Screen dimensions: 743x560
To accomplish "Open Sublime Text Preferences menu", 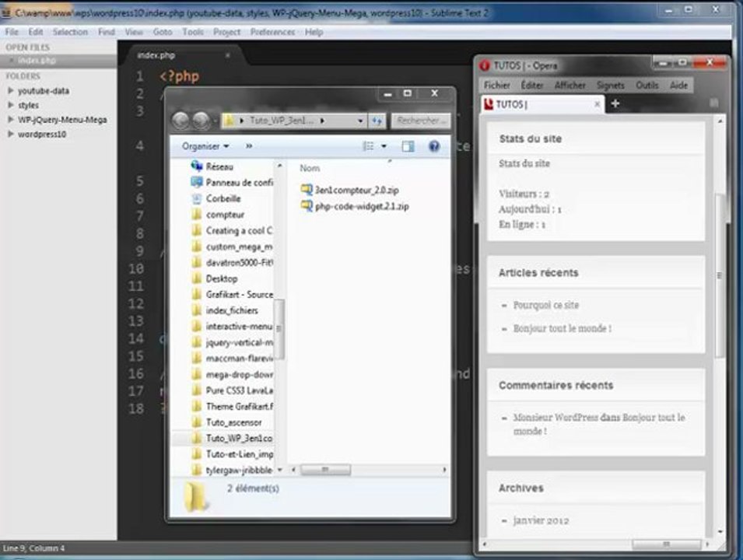I will pos(272,32).
